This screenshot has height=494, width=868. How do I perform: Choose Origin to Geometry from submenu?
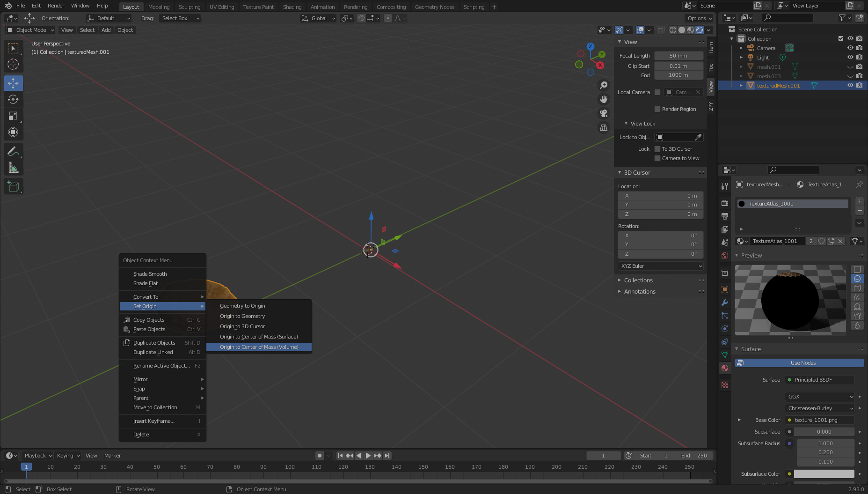point(242,316)
